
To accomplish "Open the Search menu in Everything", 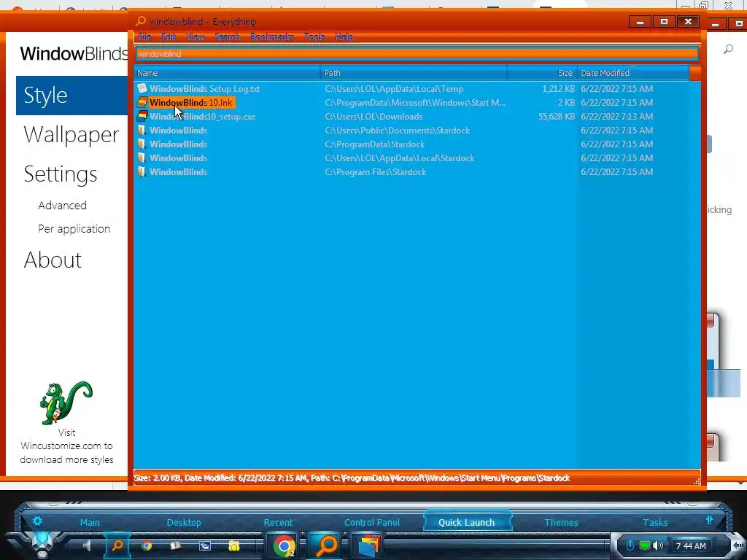I will (x=228, y=36).
